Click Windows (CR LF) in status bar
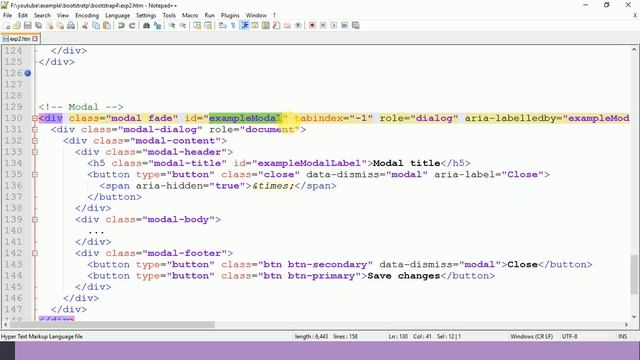The image size is (640, 360). click(531, 336)
